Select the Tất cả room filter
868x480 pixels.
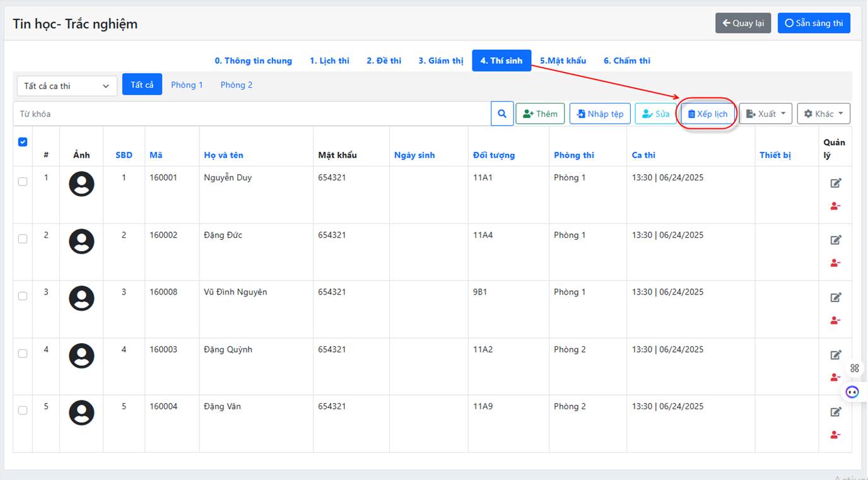tap(142, 85)
